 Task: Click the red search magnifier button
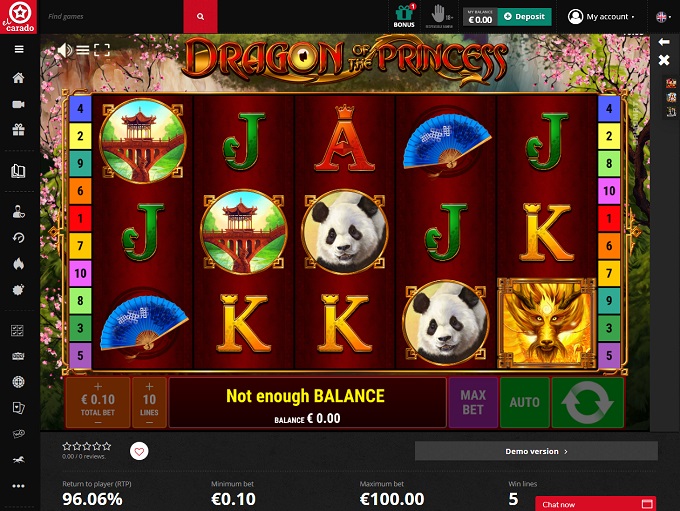tap(200, 16)
